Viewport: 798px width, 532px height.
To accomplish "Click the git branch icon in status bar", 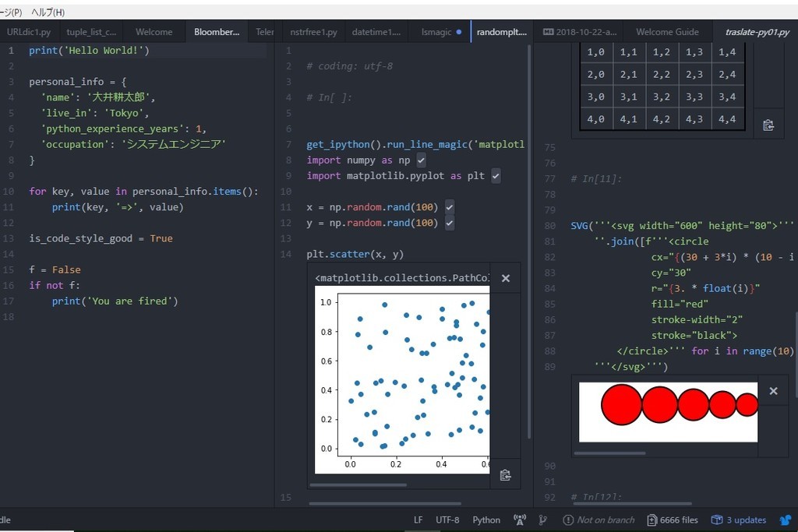I will pos(542,520).
